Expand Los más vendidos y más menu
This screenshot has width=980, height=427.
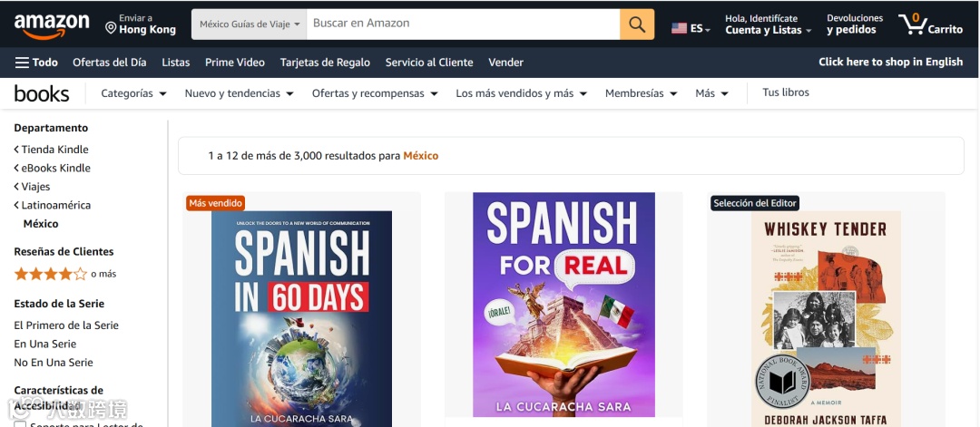[521, 93]
